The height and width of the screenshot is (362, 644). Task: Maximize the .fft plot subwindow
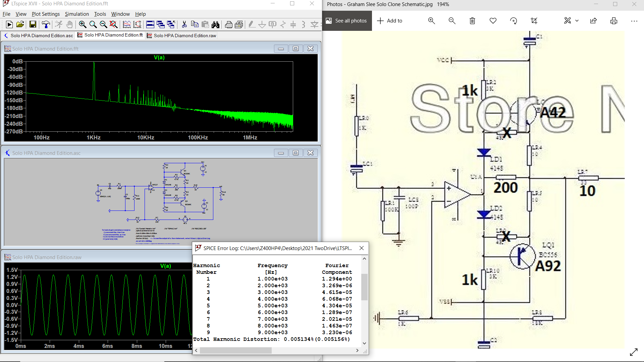pos(296,49)
